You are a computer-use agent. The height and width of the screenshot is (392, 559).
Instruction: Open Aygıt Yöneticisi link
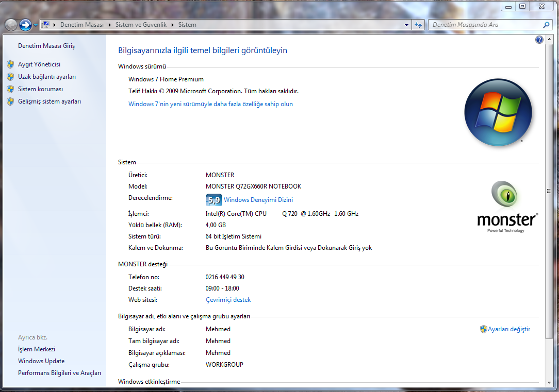tap(39, 64)
